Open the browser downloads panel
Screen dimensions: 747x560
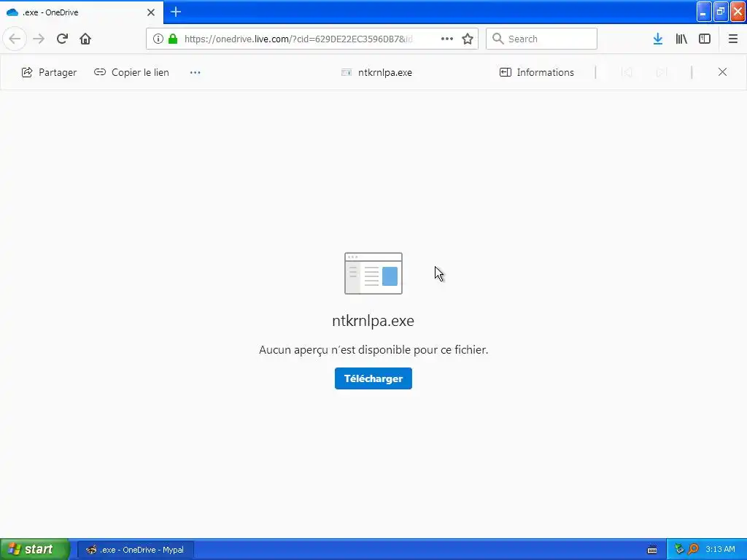658,39
